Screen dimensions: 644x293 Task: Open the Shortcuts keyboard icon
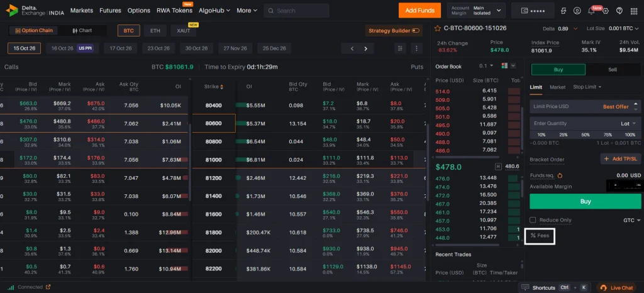525,288
